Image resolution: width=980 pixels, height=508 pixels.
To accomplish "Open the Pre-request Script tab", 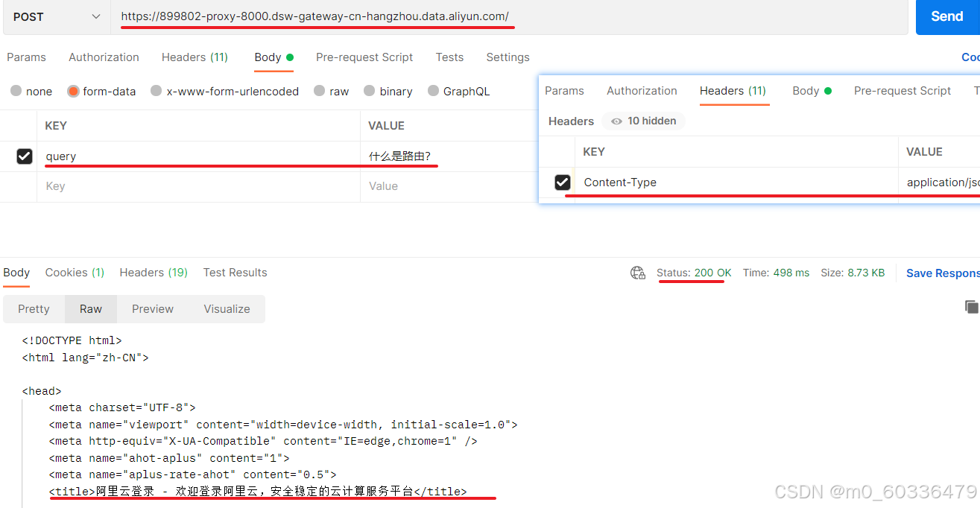I will click(x=364, y=57).
